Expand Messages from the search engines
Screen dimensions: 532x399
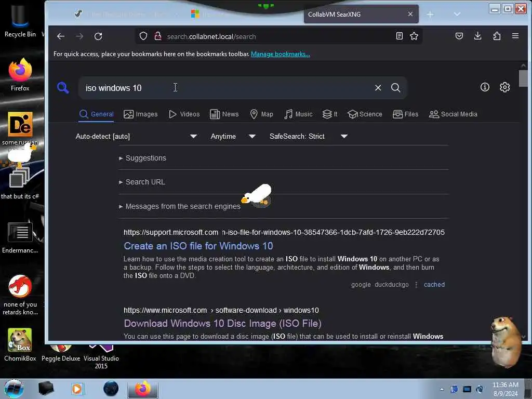(179, 207)
